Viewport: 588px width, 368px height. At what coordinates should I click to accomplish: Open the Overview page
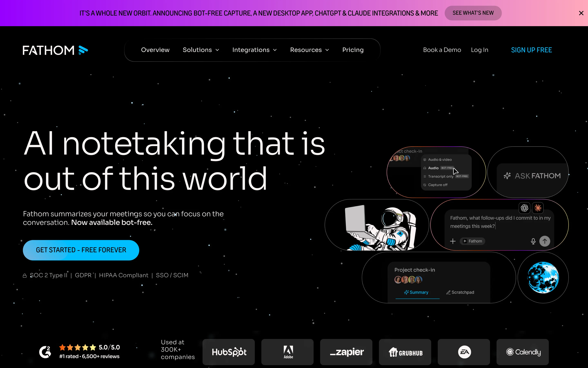coord(155,50)
